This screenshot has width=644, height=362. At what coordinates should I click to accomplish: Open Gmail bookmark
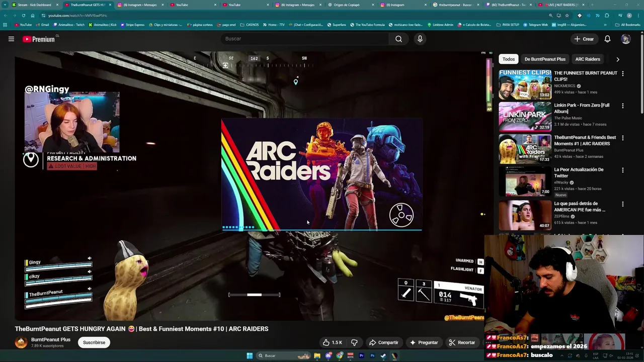(42, 25)
